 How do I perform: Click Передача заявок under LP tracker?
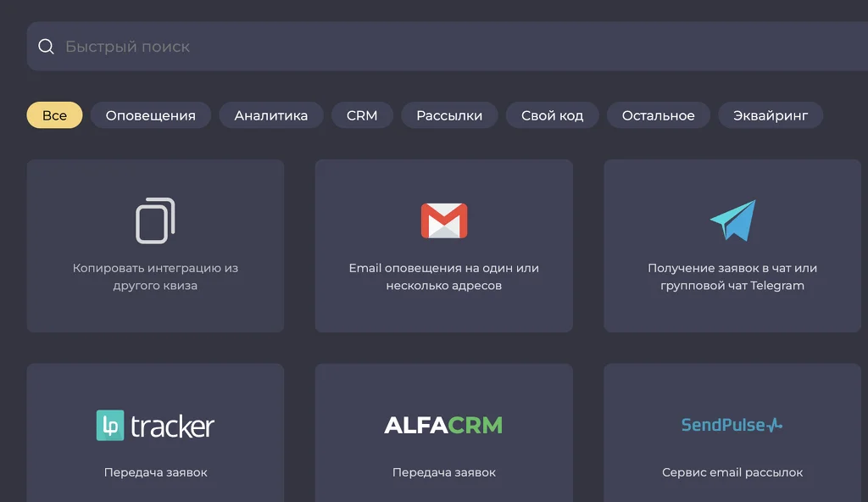pyautogui.click(x=156, y=472)
